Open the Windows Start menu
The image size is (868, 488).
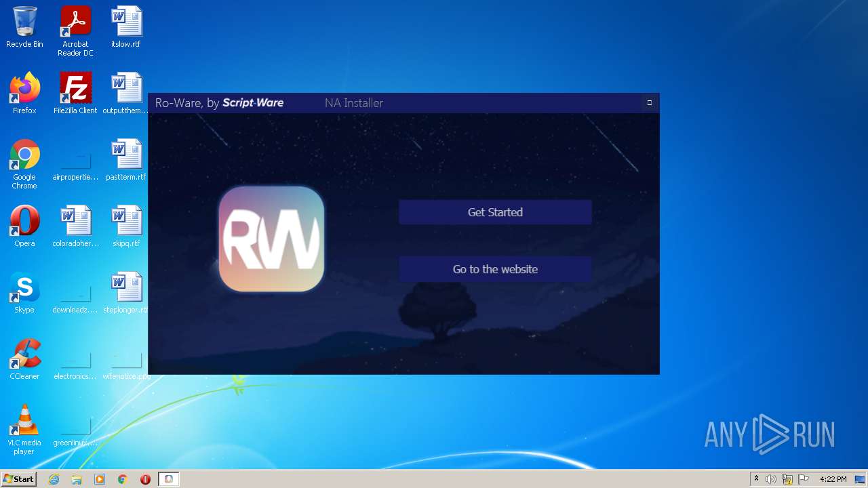19,479
